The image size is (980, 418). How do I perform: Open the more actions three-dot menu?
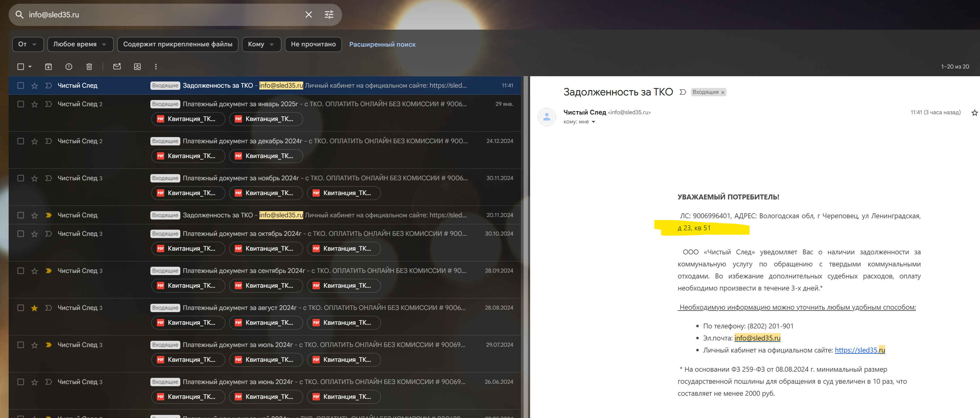click(156, 67)
